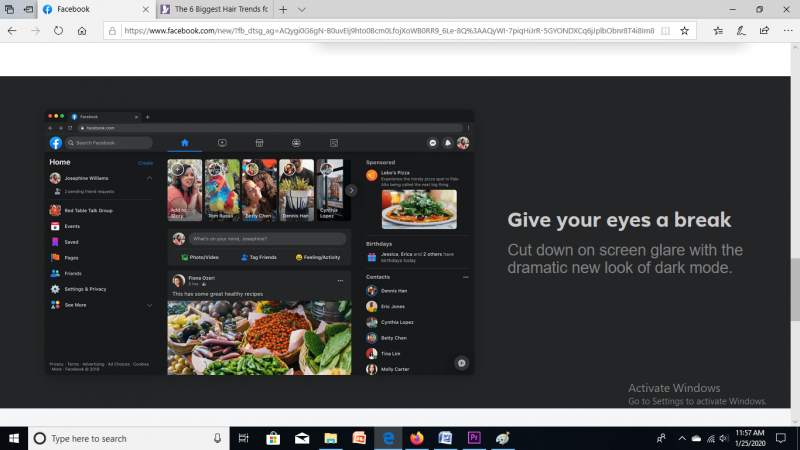Open File Explorer from taskbar
800x450 pixels.
[x=331, y=438]
